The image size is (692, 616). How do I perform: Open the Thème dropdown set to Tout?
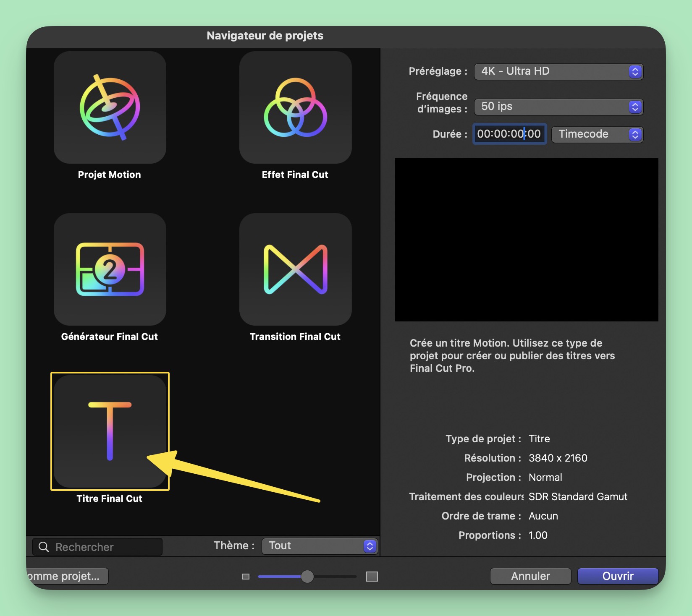pos(320,546)
